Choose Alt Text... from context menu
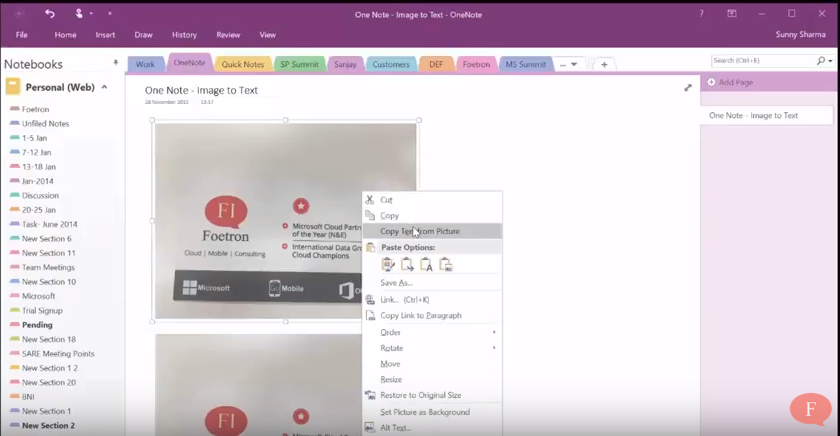 (432, 427)
